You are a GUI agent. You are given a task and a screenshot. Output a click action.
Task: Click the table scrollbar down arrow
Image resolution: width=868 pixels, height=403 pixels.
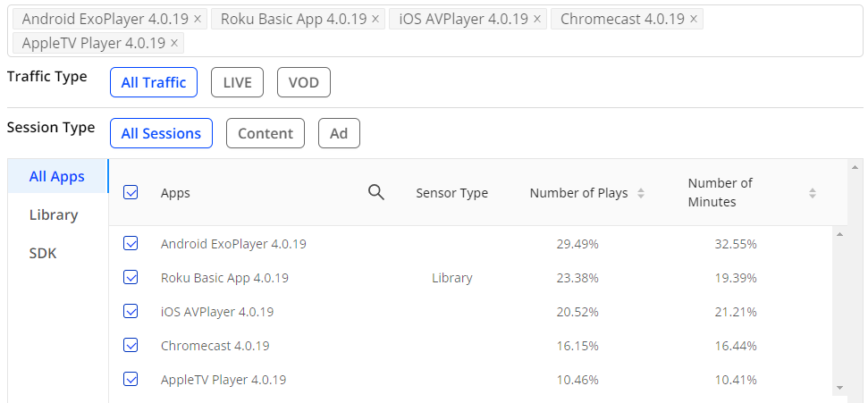[x=839, y=388]
